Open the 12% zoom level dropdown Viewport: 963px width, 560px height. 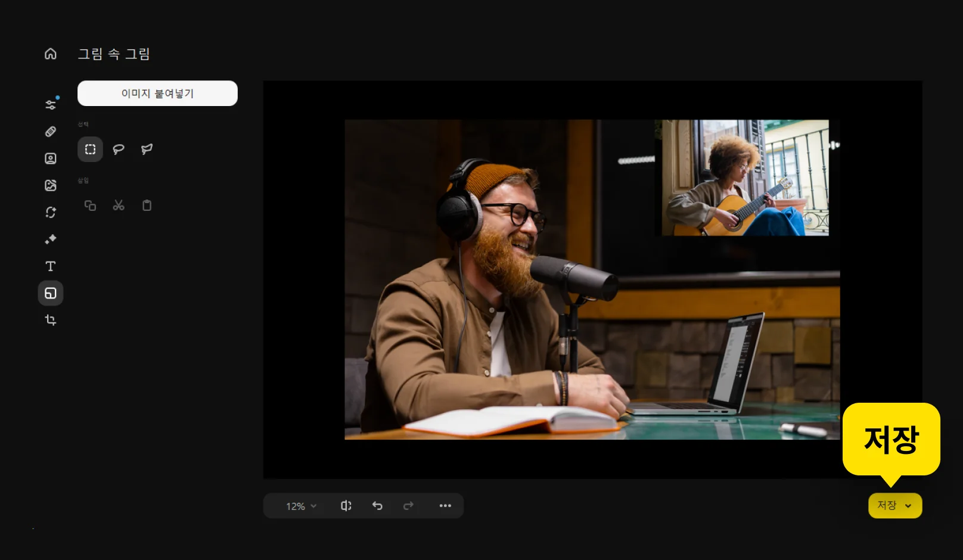[x=301, y=506]
